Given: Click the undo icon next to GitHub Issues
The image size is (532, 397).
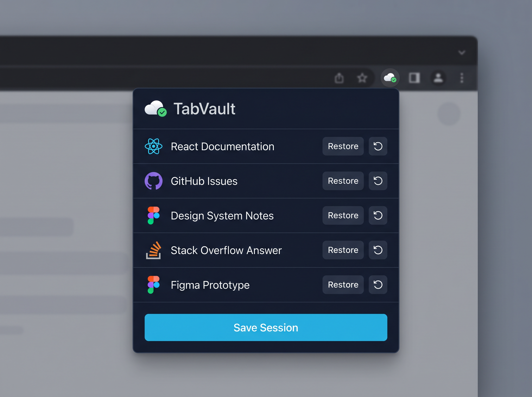Looking at the screenshot, I should click(x=378, y=181).
